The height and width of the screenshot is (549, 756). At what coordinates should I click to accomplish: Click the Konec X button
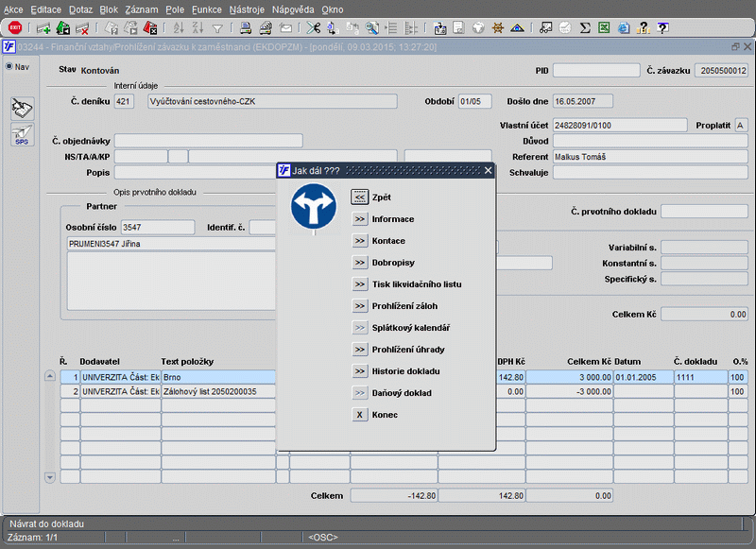coord(360,415)
